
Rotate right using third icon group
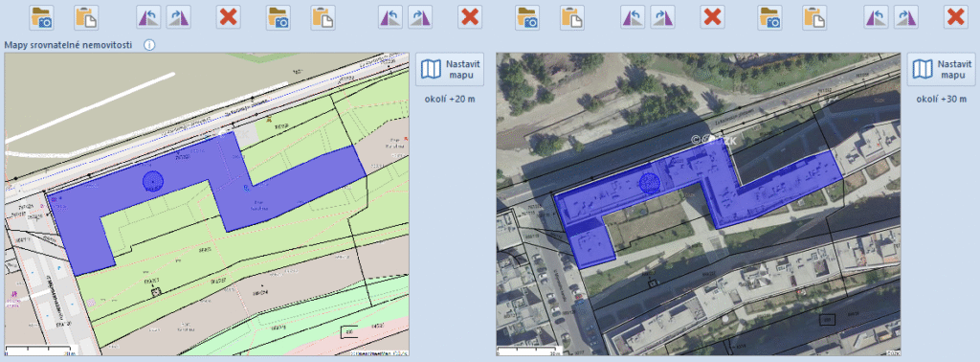pos(662,17)
